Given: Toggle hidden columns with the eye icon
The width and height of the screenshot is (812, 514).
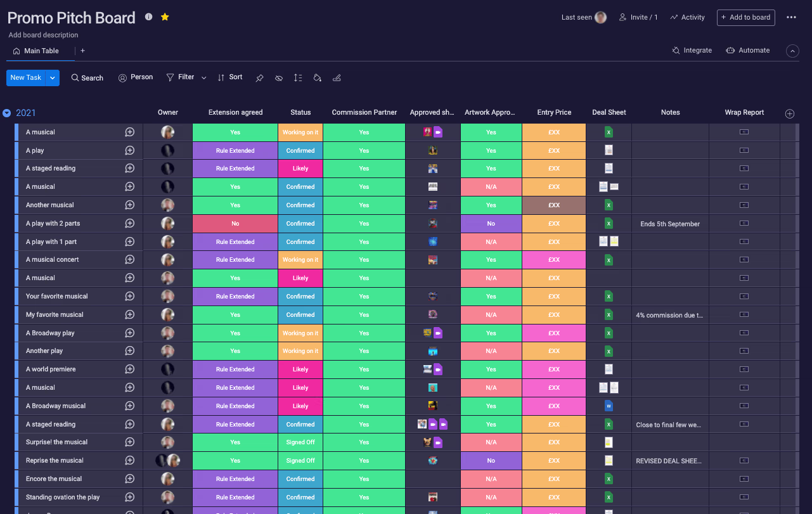Looking at the screenshot, I should (278, 78).
